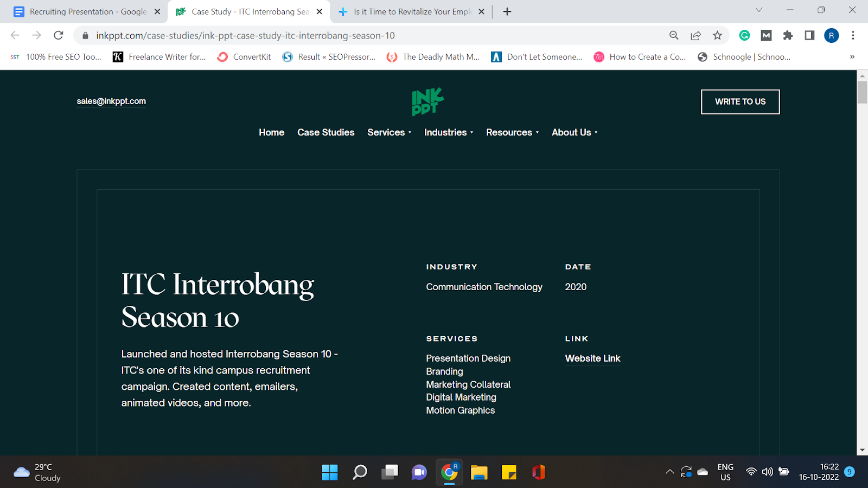Screen dimensions: 868x488
Task: Open Don't Let Someone bookmark
Action: click(537, 56)
